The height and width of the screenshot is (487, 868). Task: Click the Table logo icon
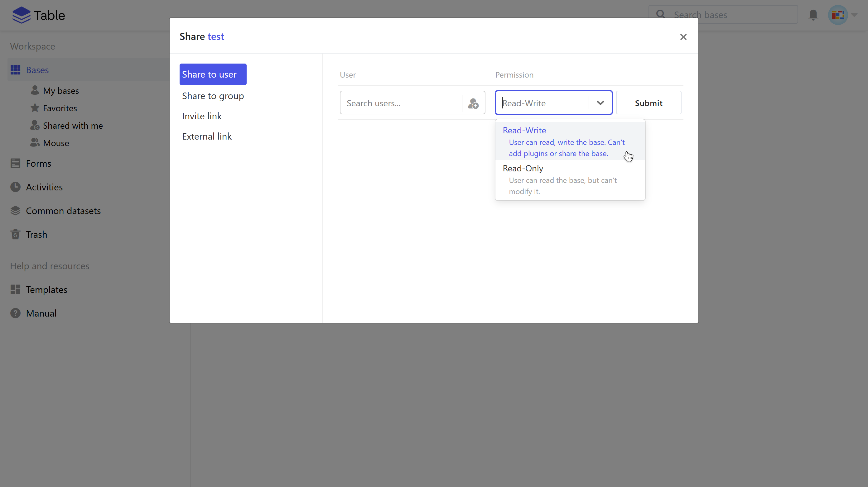21,15
